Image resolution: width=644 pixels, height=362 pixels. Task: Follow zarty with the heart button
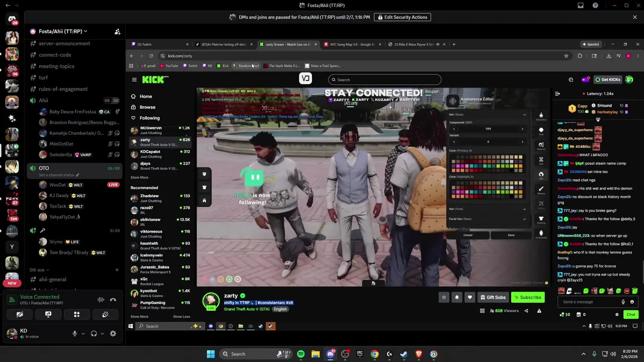point(470,297)
